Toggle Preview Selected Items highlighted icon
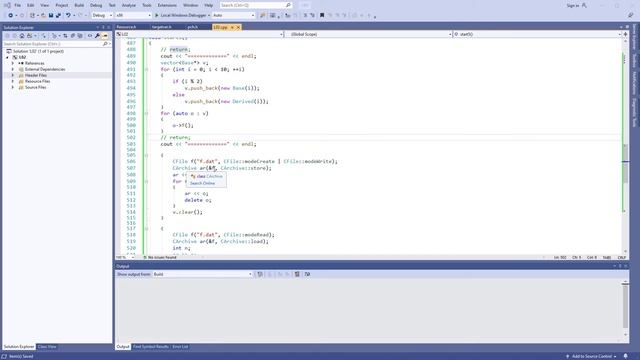This screenshot has height=360, width=640. 105,36
